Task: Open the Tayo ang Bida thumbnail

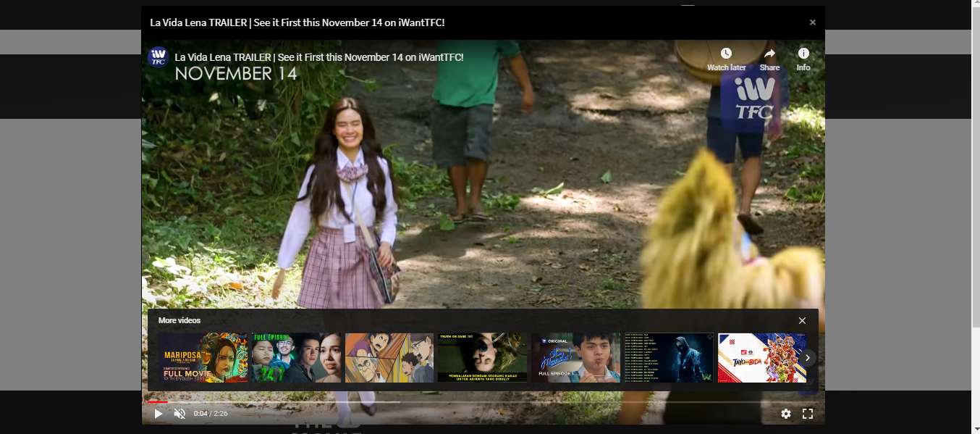Action: tap(762, 358)
